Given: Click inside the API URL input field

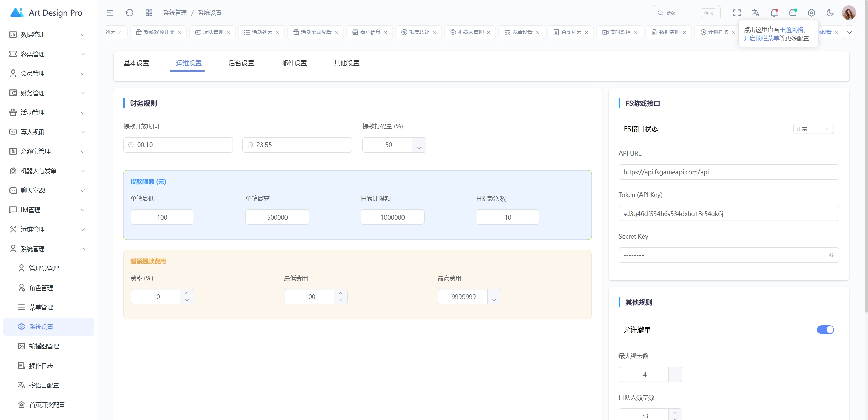Looking at the screenshot, I should coord(728,172).
